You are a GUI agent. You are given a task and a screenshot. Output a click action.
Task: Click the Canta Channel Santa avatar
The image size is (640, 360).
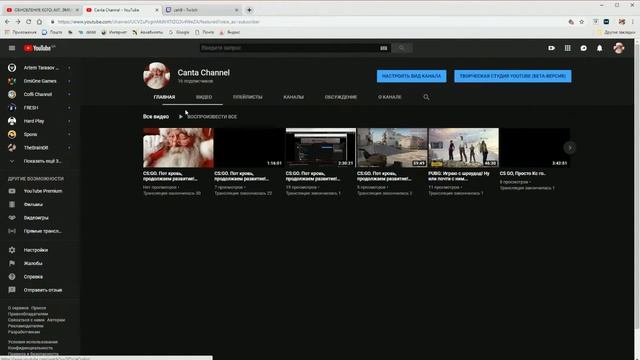[x=157, y=76]
